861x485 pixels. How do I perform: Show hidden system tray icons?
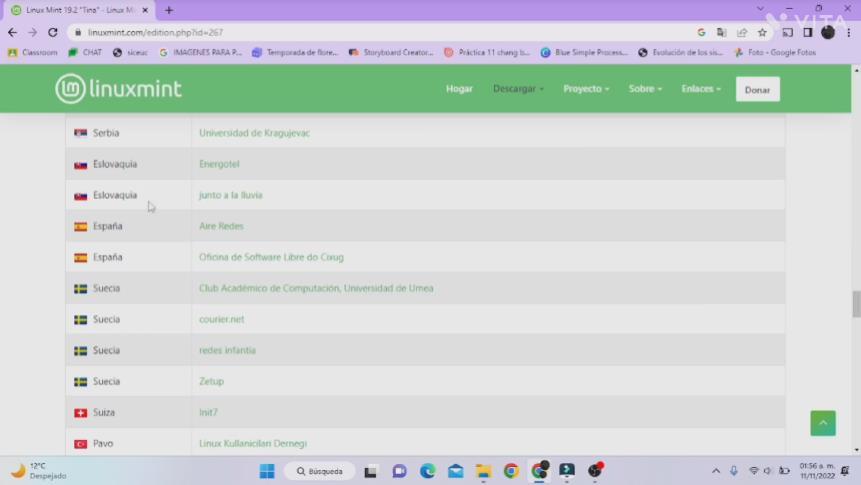click(715, 471)
